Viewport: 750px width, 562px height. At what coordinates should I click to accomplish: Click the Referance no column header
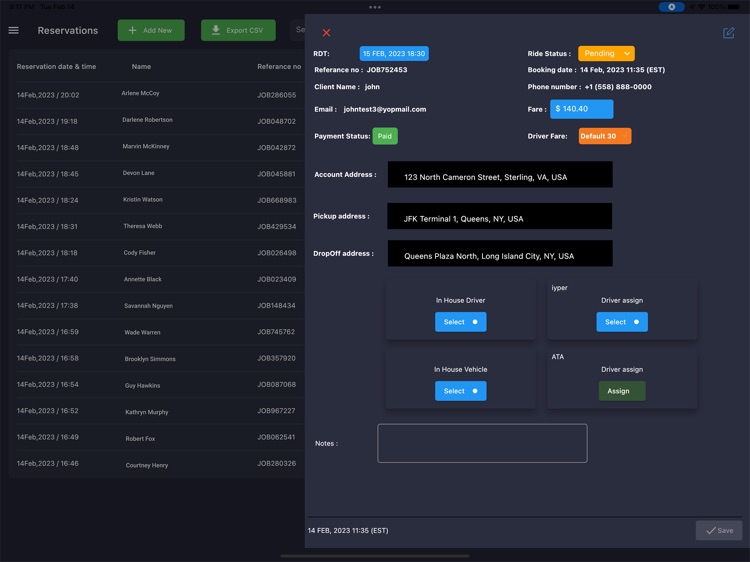[279, 66]
